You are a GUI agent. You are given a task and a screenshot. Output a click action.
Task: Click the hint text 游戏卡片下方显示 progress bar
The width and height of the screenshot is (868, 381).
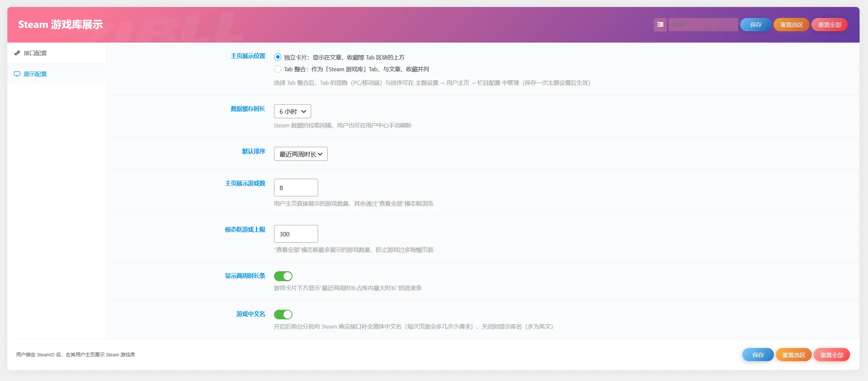[347, 288]
